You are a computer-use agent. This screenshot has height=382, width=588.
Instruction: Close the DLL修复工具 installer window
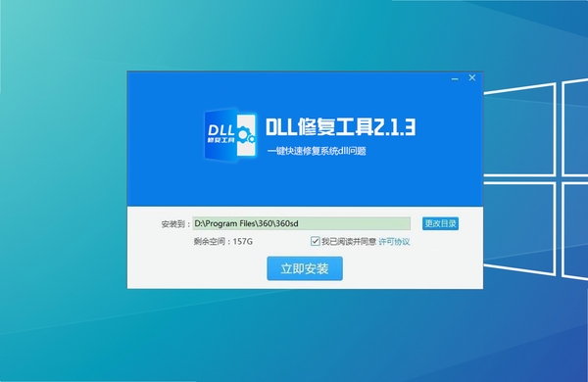pyautogui.click(x=472, y=77)
